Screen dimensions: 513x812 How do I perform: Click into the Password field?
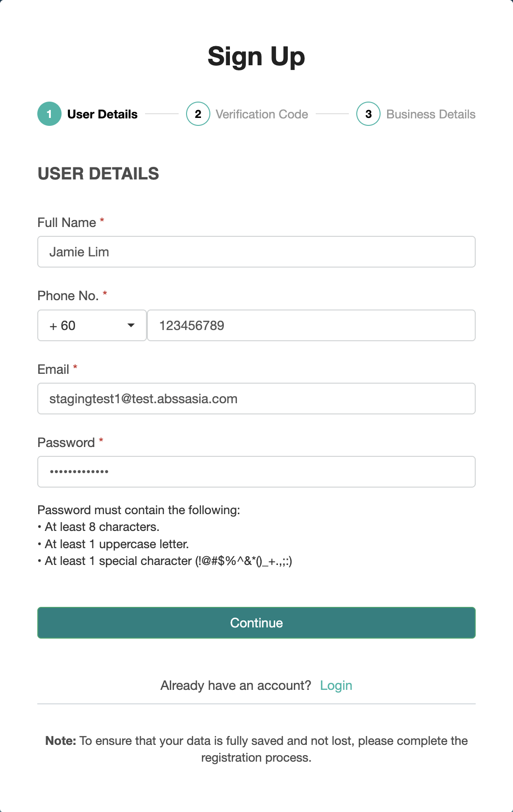(x=256, y=472)
